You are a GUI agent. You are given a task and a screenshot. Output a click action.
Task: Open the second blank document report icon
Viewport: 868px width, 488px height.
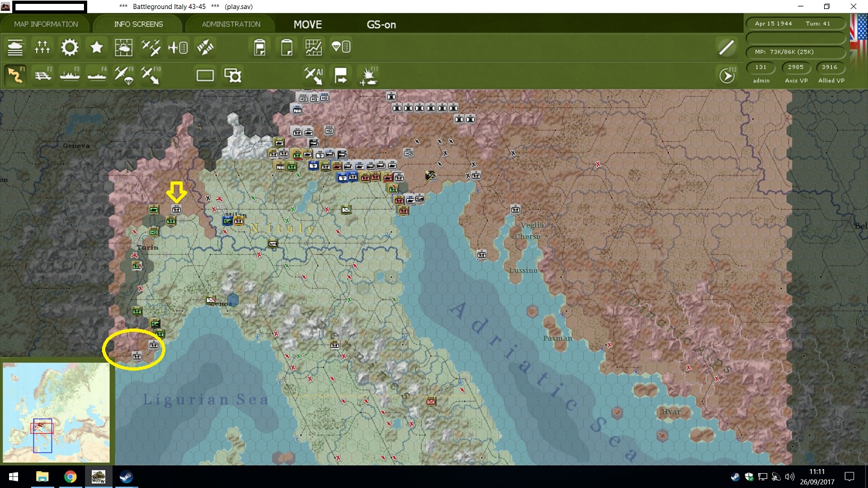pos(286,47)
